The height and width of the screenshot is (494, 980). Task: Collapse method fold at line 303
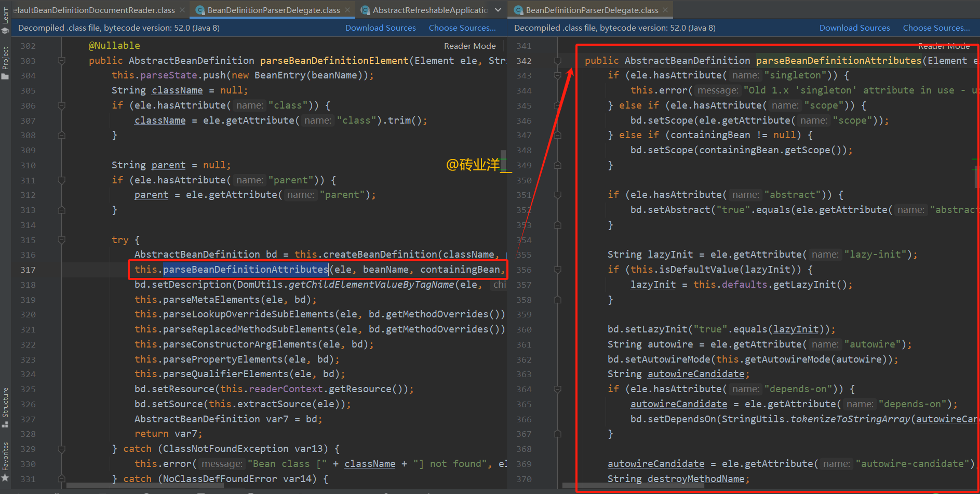(x=62, y=61)
